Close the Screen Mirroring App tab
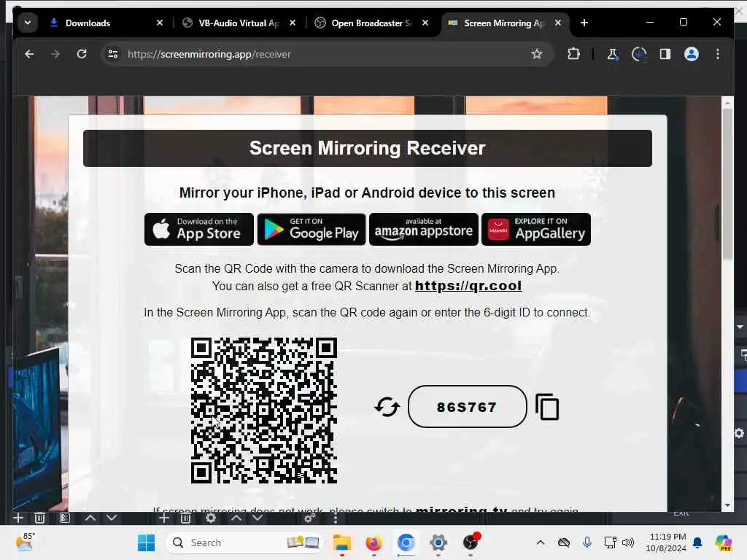 click(x=558, y=23)
